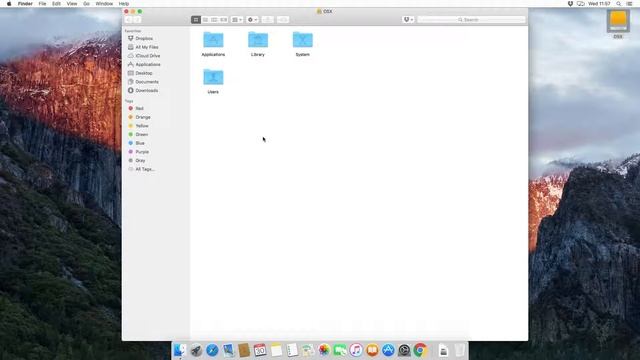The width and height of the screenshot is (640, 360).
Task: Click the clock showing Wed 11:57
Action: click(x=599, y=4)
